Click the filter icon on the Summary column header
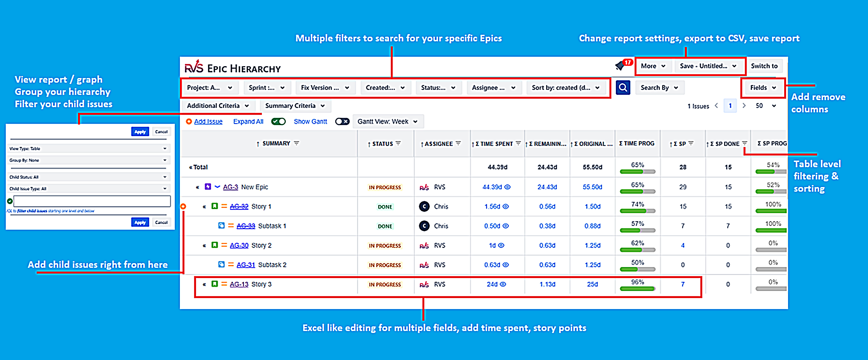The width and height of the screenshot is (868, 360). point(296,143)
